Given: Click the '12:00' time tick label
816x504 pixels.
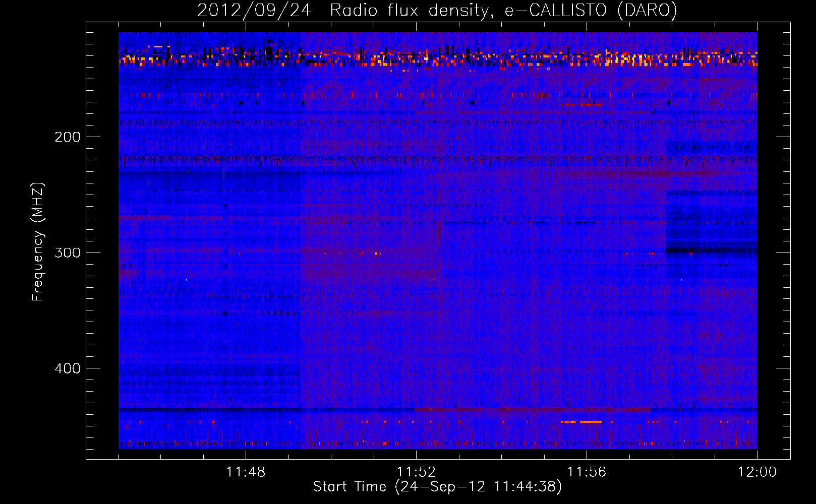Looking at the screenshot, I should (x=757, y=472).
